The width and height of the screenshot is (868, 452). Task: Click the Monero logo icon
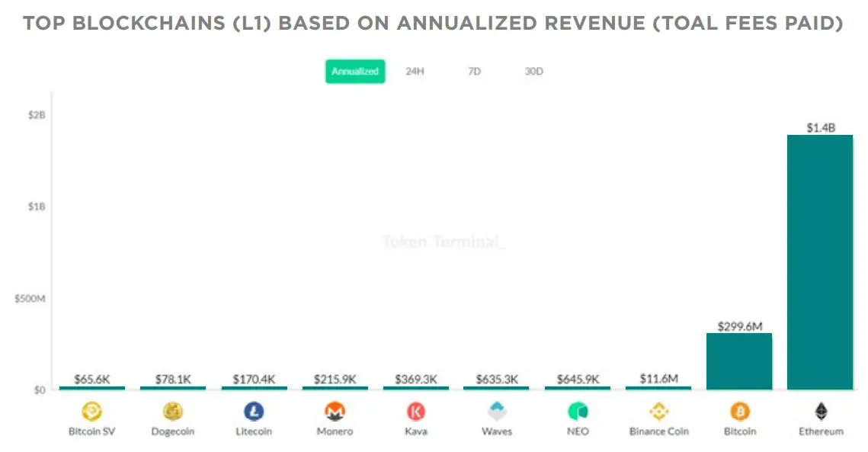click(335, 412)
